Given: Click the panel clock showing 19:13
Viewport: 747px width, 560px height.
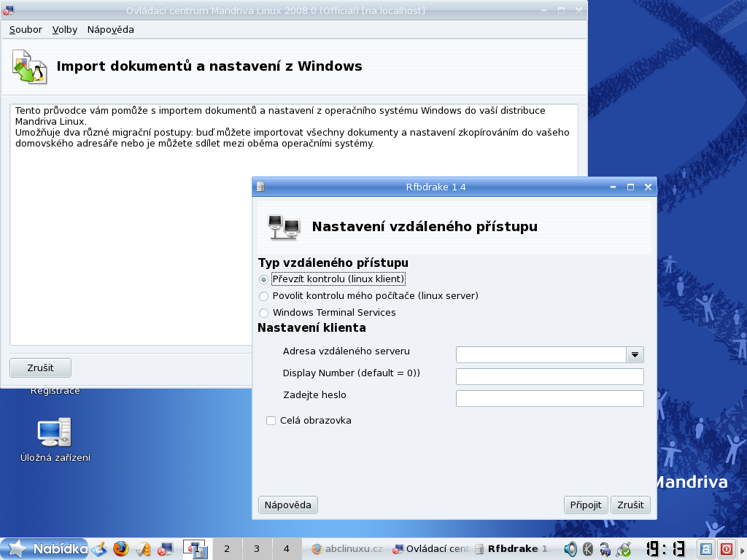Looking at the screenshot, I should coord(665,549).
